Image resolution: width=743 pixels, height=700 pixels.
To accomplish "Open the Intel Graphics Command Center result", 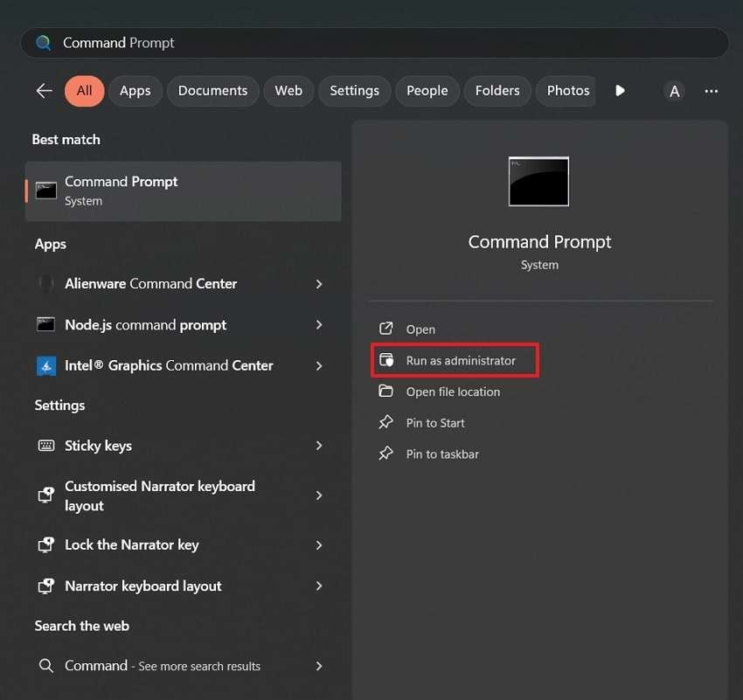I will pyautogui.click(x=183, y=366).
